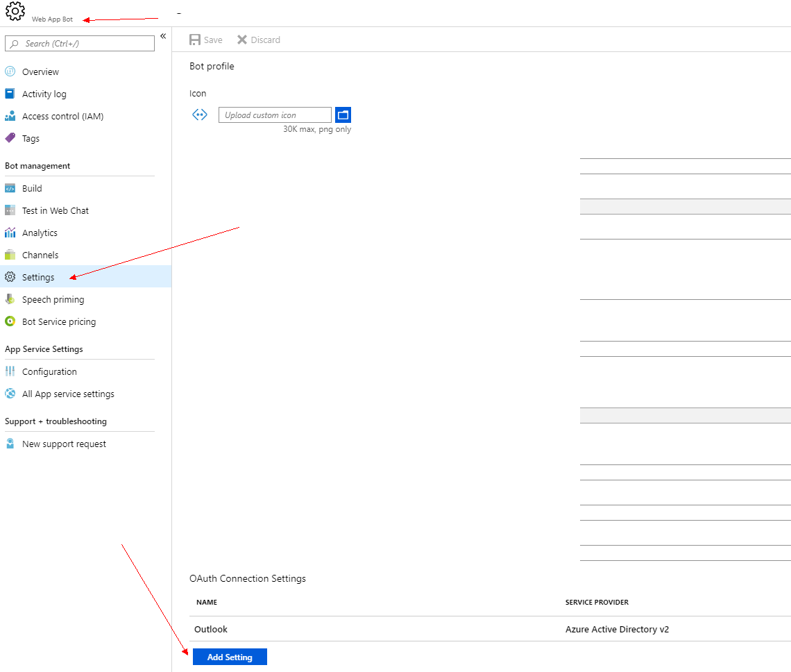
Task: Click the Bot Service pricing icon
Action: (x=10, y=321)
